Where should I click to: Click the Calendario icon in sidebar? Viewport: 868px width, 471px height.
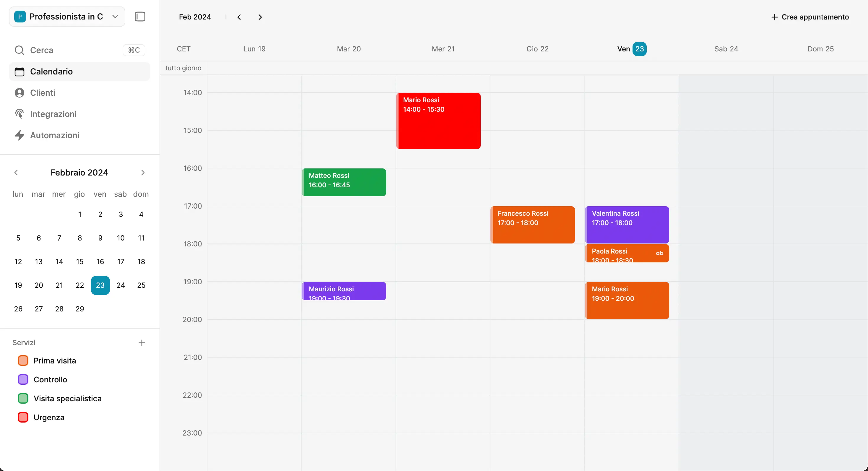tap(20, 71)
